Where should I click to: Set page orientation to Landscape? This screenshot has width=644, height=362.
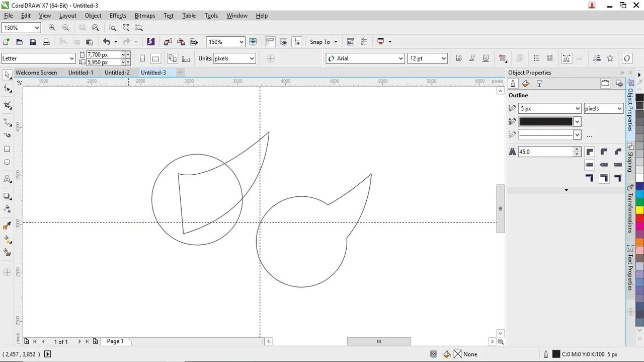tap(155, 58)
